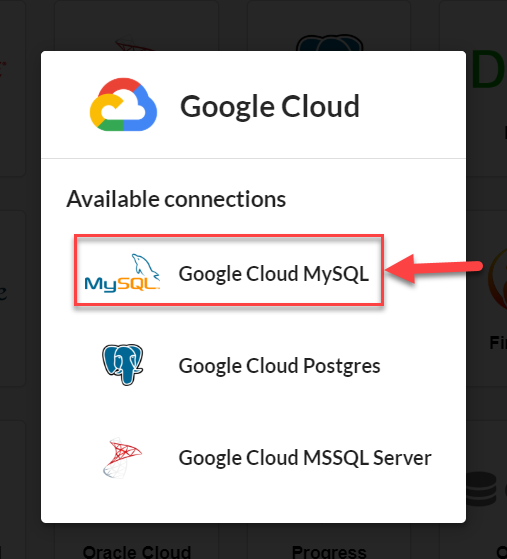Click the dimmed PostgreSQL elephant behind dialog
Viewport: 507px width, 559px height.
click(329, 42)
